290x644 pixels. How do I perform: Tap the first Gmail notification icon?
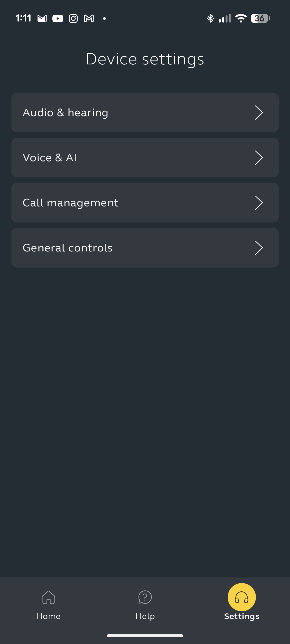(x=42, y=19)
